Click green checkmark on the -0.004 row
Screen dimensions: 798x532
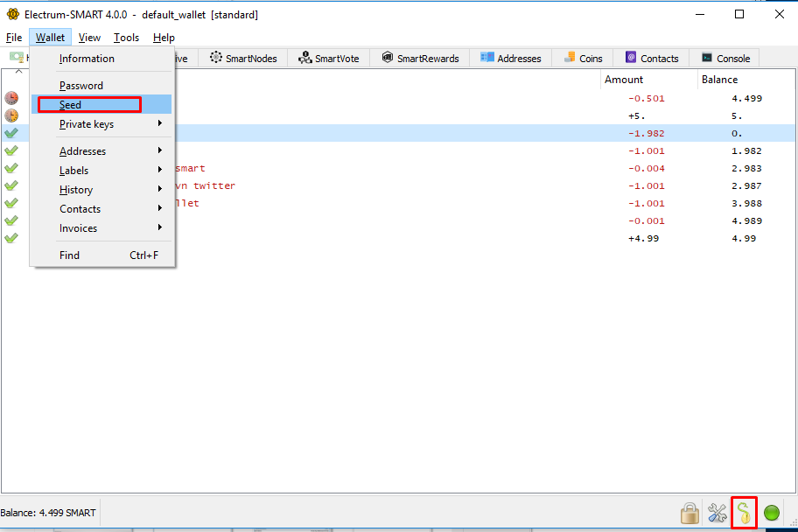click(11, 168)
